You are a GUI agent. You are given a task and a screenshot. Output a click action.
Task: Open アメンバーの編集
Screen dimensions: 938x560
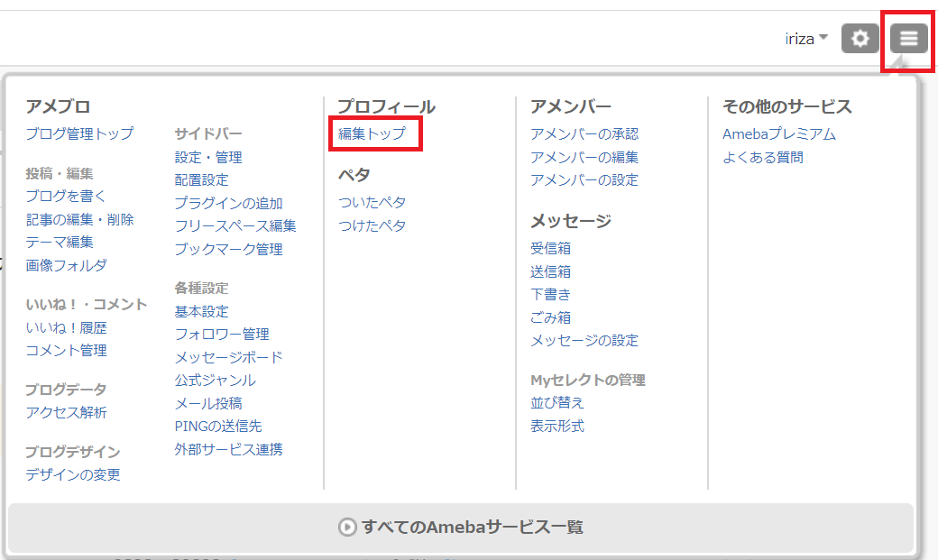click(x=584, y=157)
